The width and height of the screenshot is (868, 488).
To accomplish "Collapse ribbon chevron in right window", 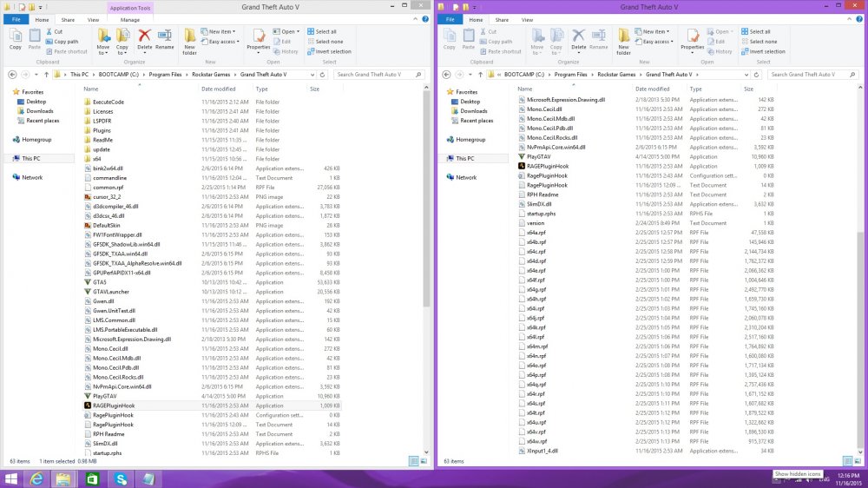I will click(849, 19).
